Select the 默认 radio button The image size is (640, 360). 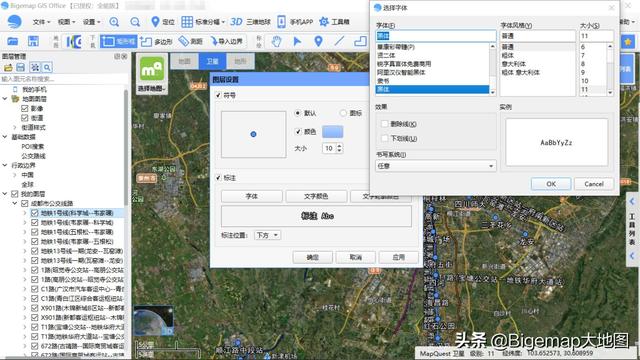click(x=298, y=113)
